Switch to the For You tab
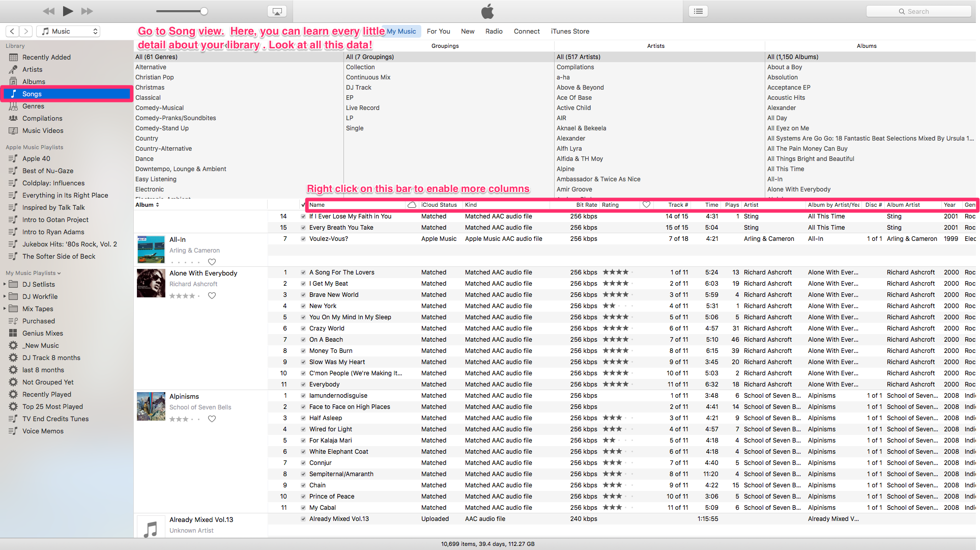980x550 pixels. point(438,32)
